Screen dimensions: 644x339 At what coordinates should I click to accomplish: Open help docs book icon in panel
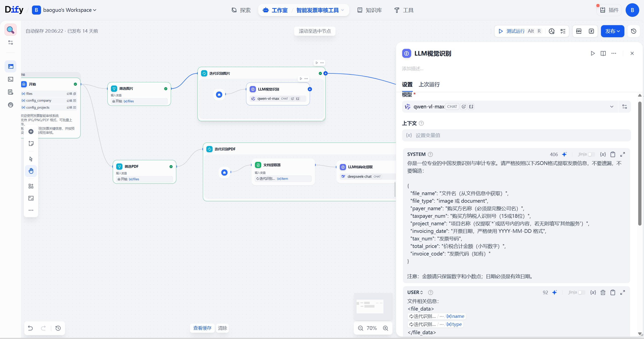click(603, 53)
